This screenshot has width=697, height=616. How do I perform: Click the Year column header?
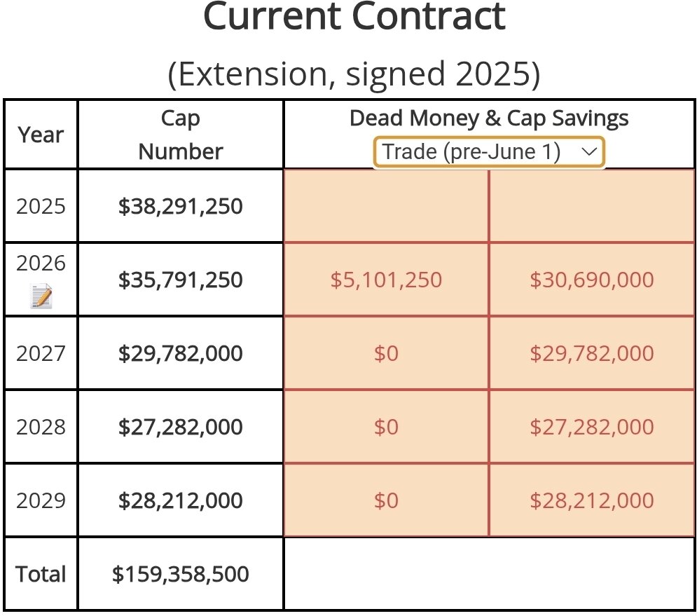click(x=41, y=135)
